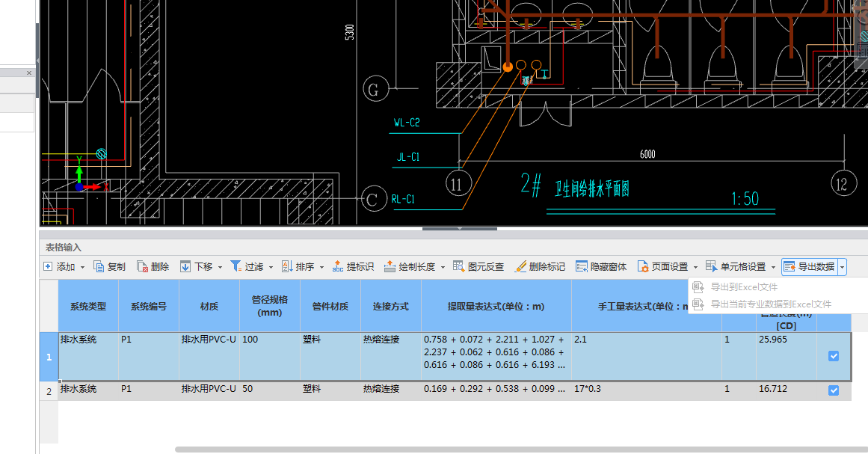Toggle the checkbox in row 1
This screenshot has height=454, width=868.
point(834,356)
